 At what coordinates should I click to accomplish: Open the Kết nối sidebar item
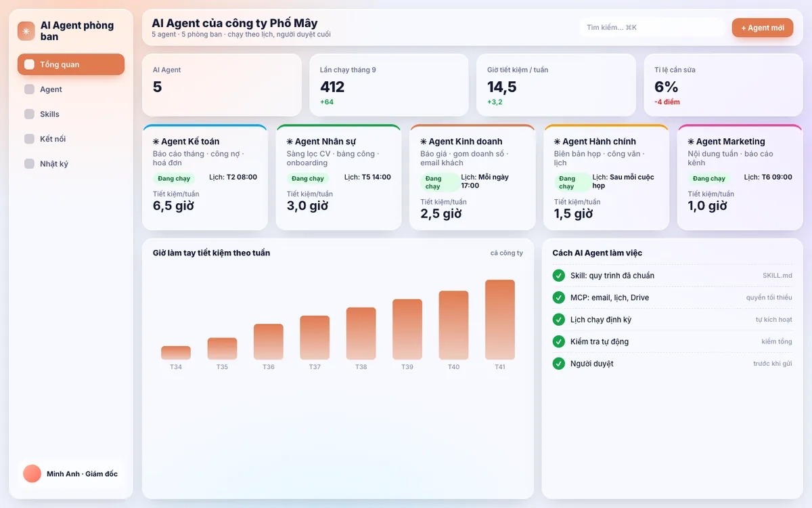(71, 139)
